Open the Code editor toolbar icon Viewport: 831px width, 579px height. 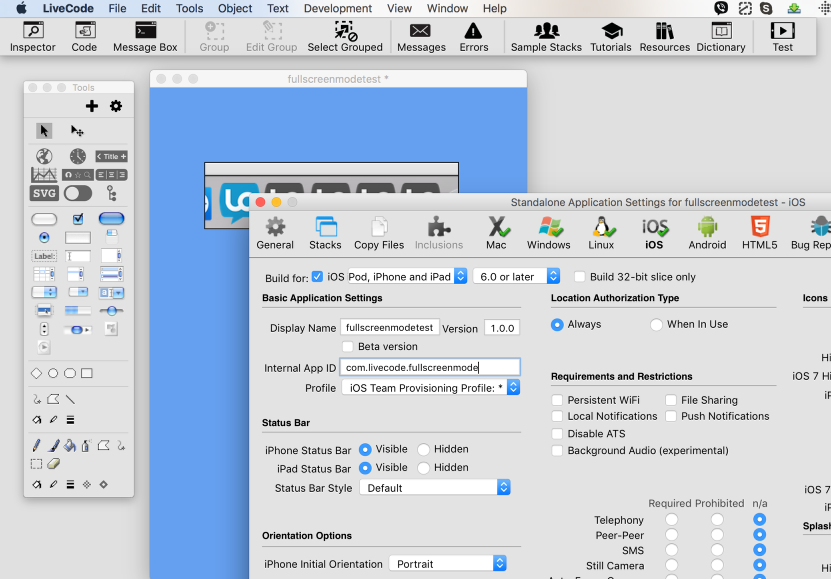84,37
